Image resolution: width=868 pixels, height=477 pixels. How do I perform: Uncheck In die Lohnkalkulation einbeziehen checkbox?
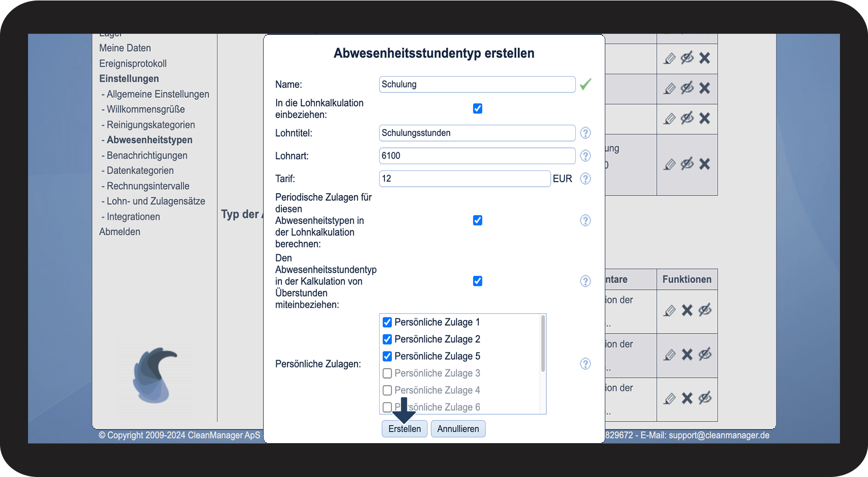[477, 109]
